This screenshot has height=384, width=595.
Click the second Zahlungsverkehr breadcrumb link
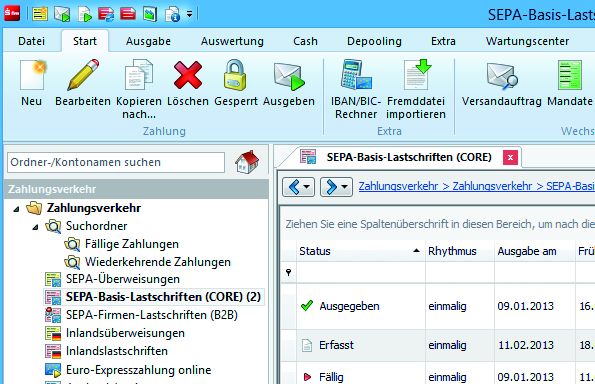point(492,186)
